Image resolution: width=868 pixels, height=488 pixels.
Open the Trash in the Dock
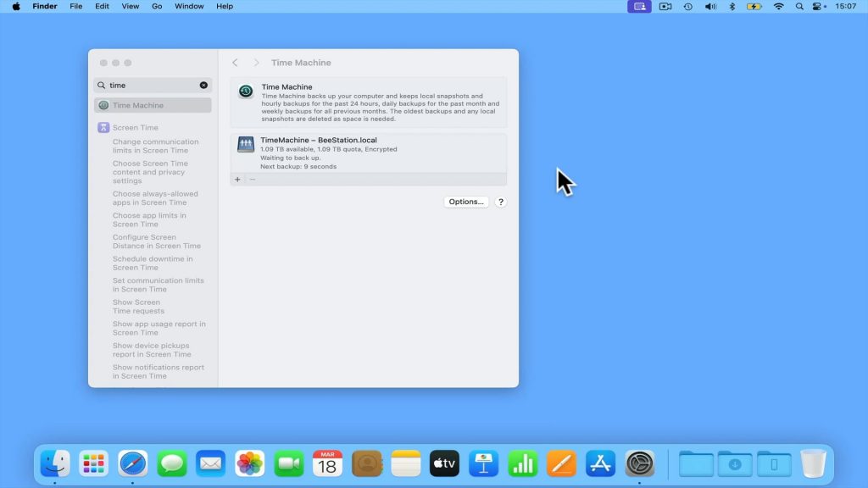click(813, 463)
